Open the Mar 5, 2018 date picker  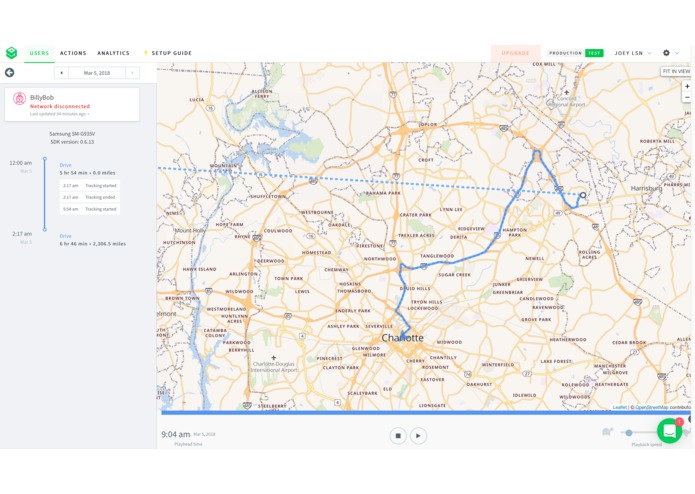97,73
